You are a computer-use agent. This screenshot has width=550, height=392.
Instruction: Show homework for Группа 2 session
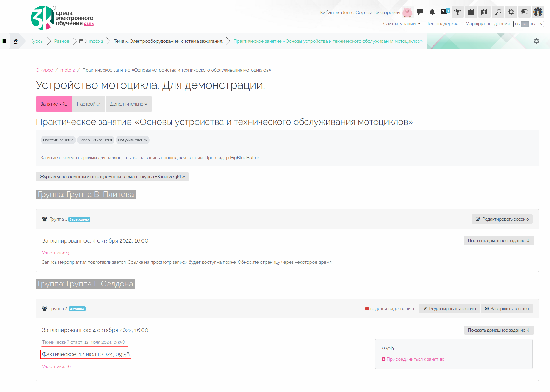pyautogui.click(x=498, y=330)
